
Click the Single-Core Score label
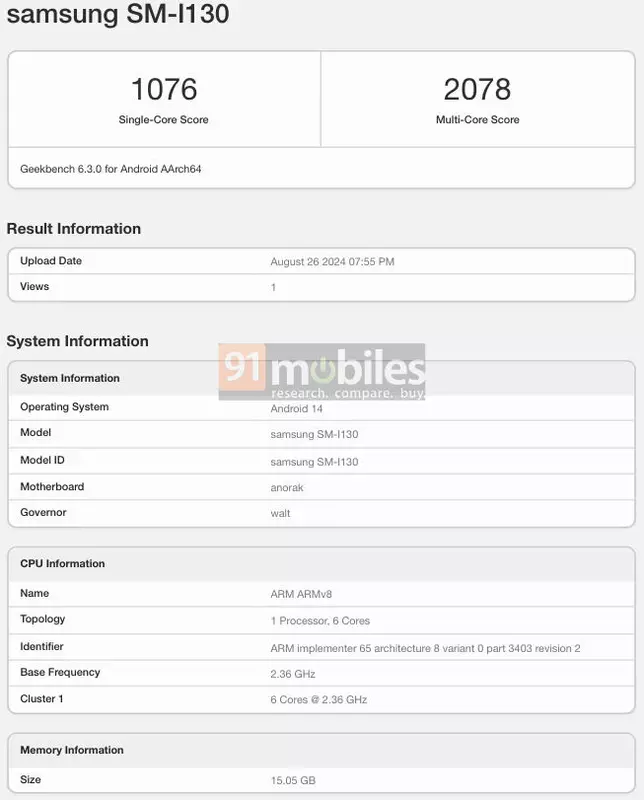pos(164,120)
